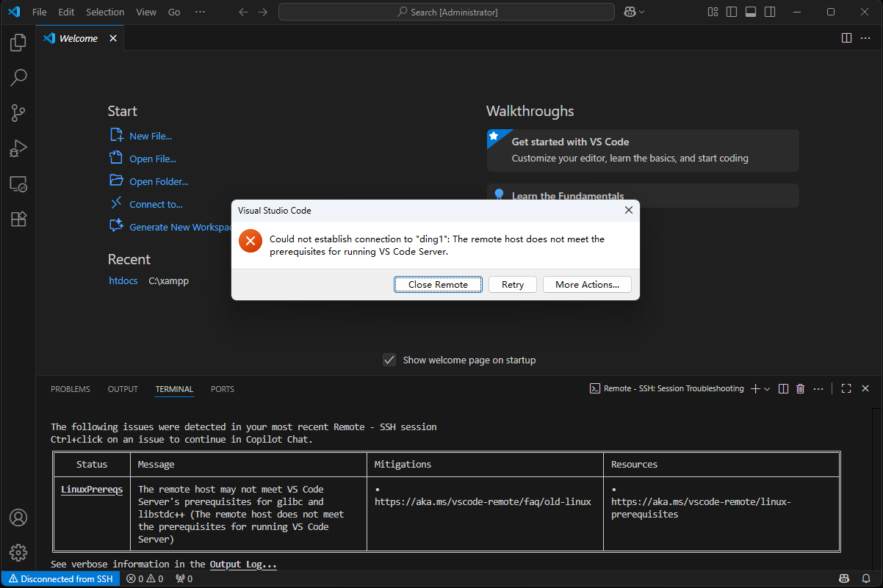Open the Selection menu

(105, 12)
